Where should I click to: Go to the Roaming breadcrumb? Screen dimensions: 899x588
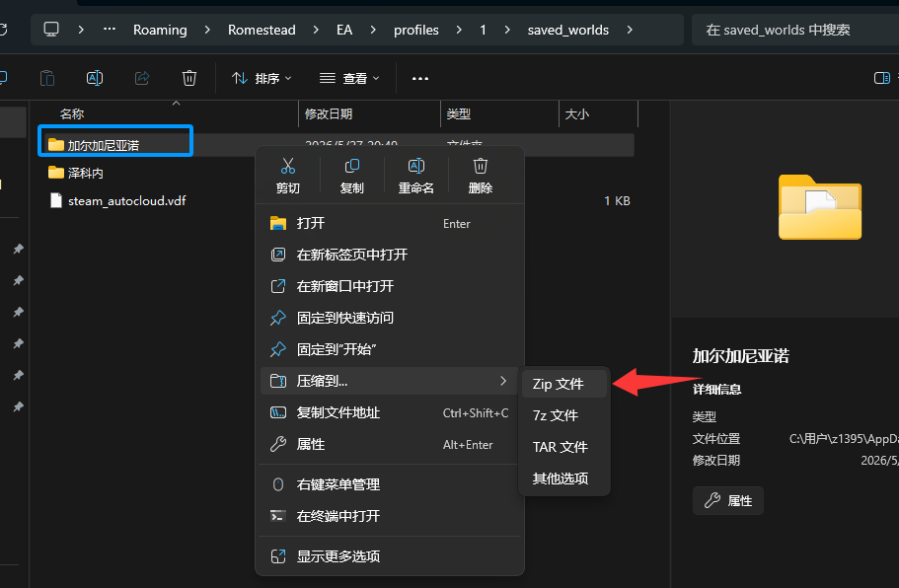160,30
